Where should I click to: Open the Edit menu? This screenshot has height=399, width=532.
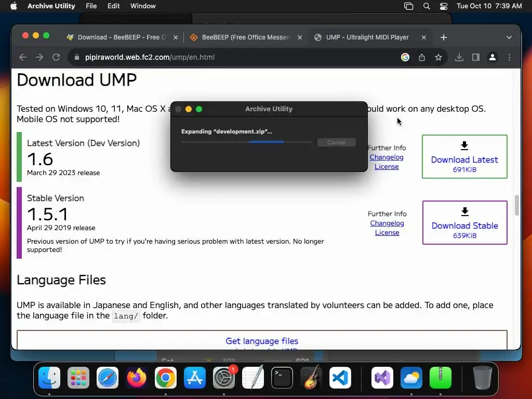click(113, 6)
